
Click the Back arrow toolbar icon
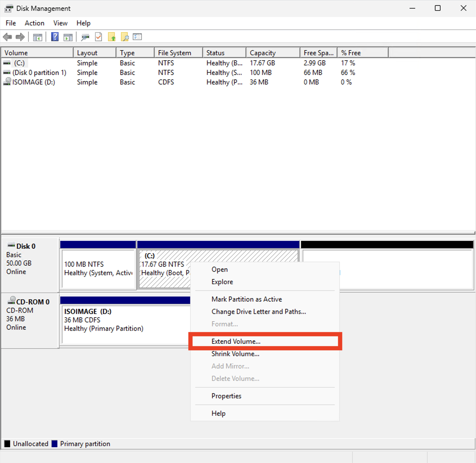click(x=7, y=37)
